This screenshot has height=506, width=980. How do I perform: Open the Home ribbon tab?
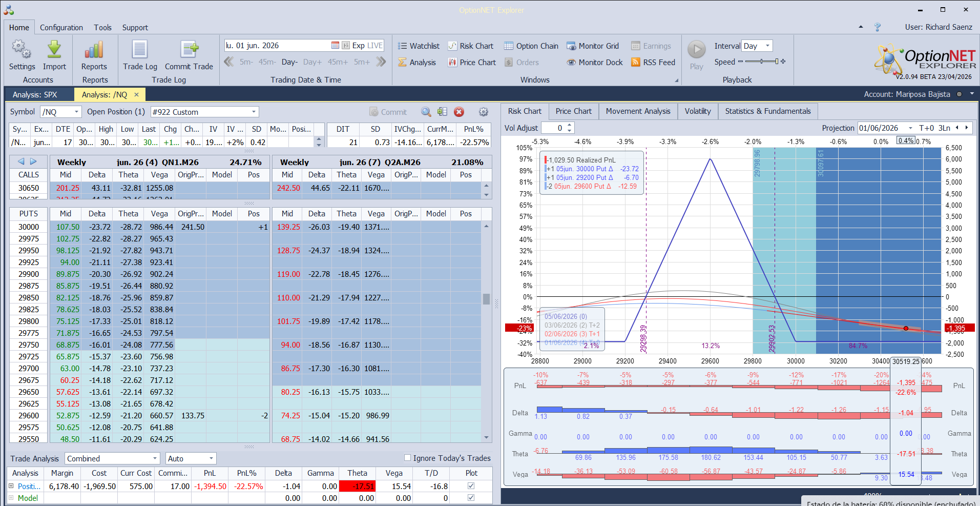(x=19, y=28)
